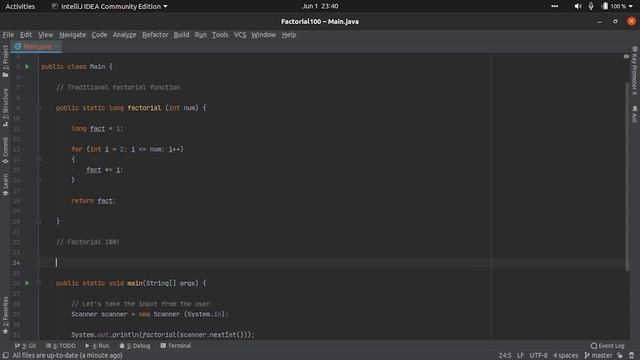Click the editor vertical scrollbar
This screenshot has width=640, height=360.
pyautogui.click(x=627, y=176)
